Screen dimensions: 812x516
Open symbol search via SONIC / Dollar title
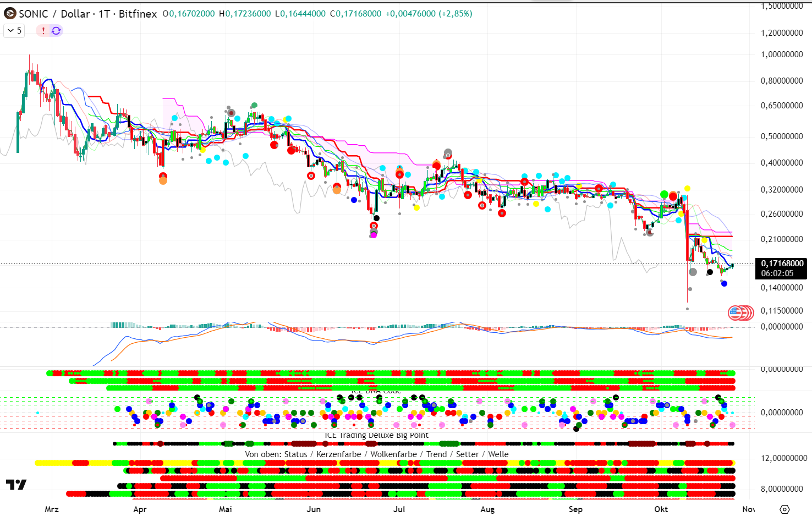[87, 14]
